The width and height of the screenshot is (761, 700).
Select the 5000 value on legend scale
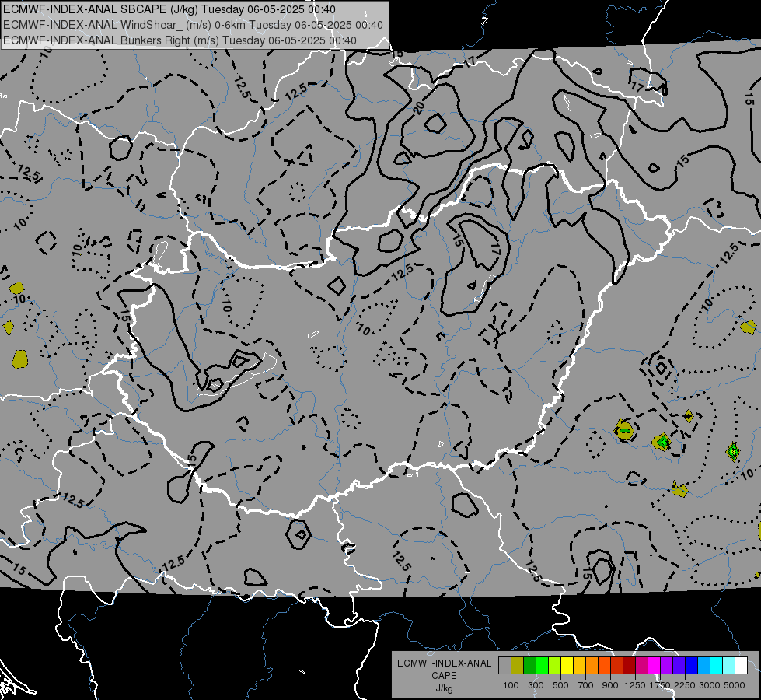click(x=735, y=685)
